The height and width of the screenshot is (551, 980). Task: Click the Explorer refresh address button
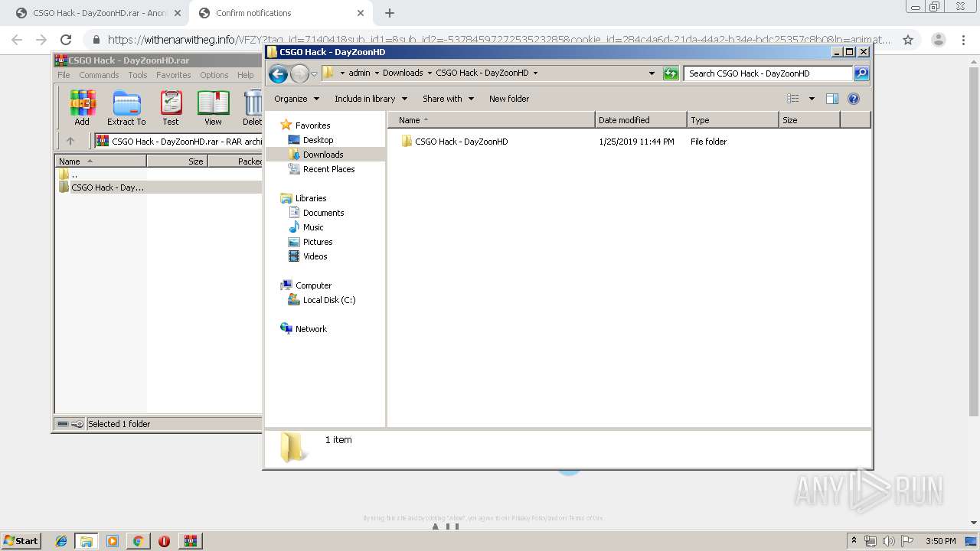tap(671, 73)
